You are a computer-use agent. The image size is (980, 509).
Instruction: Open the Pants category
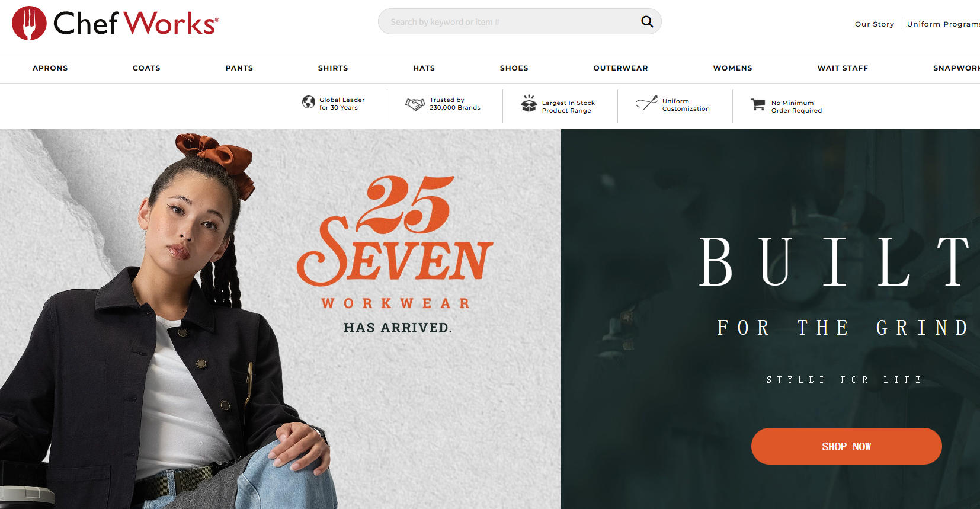point(239,68)
